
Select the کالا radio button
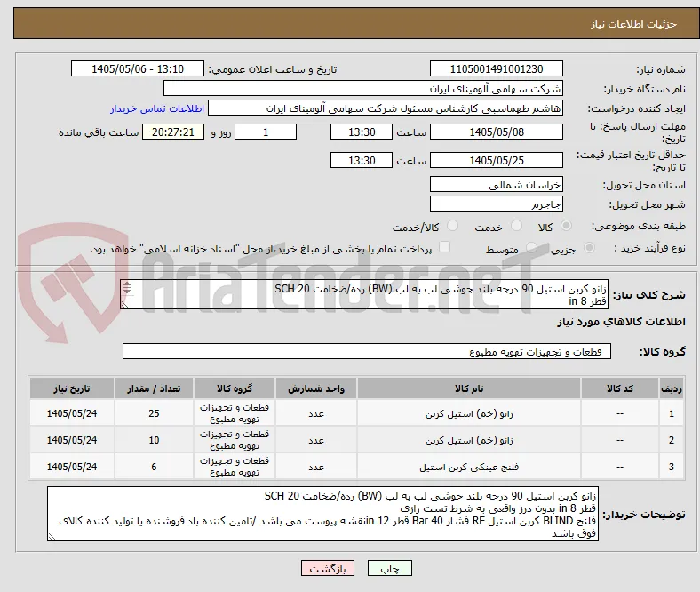[x=566, y=226]
